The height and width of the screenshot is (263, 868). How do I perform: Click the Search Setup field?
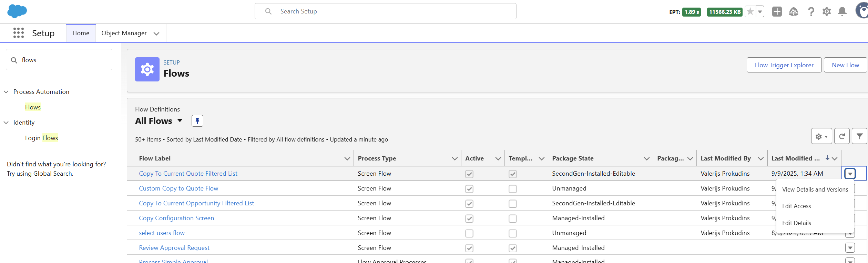385,11
